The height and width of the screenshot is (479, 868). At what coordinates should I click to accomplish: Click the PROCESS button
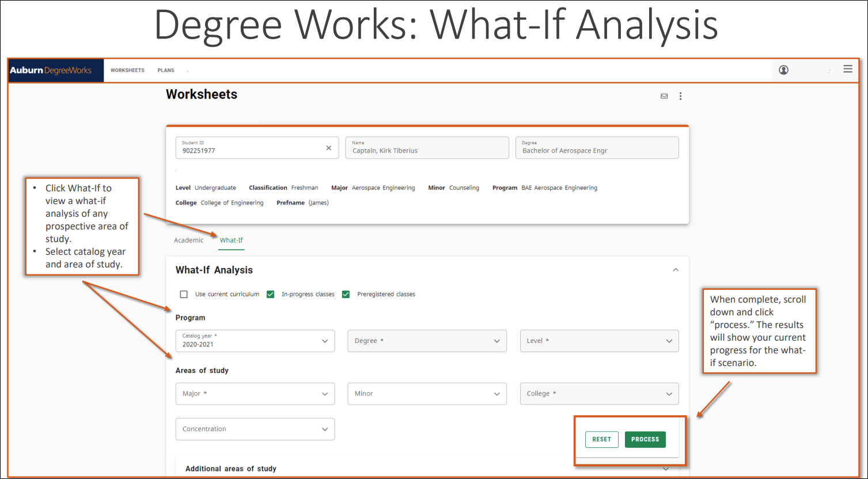(645, 439)
